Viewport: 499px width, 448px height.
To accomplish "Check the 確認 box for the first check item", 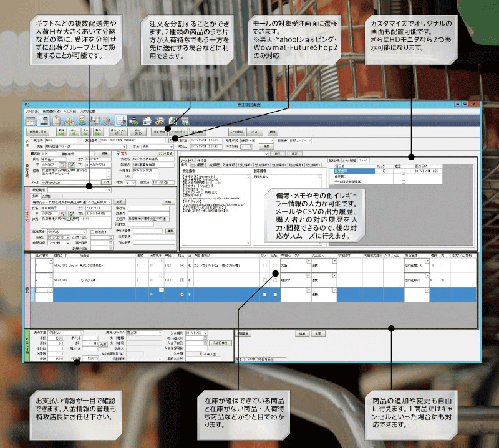I will tap(403, 170).
